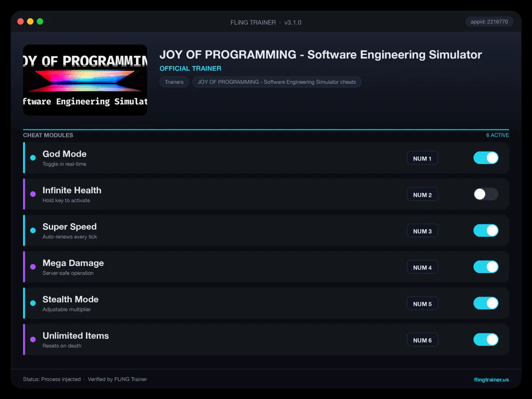The width and height of the screenshot is (532, 399).
Task: Click the God Mode module name
Action: 64,154
